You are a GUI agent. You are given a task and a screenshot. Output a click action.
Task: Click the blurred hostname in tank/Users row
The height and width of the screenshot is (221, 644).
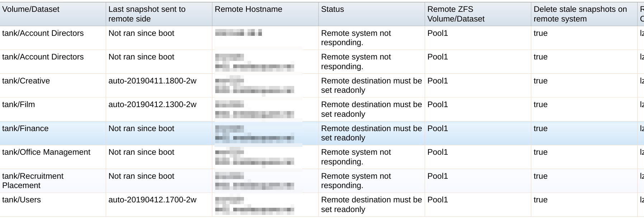tap(254, 205)
